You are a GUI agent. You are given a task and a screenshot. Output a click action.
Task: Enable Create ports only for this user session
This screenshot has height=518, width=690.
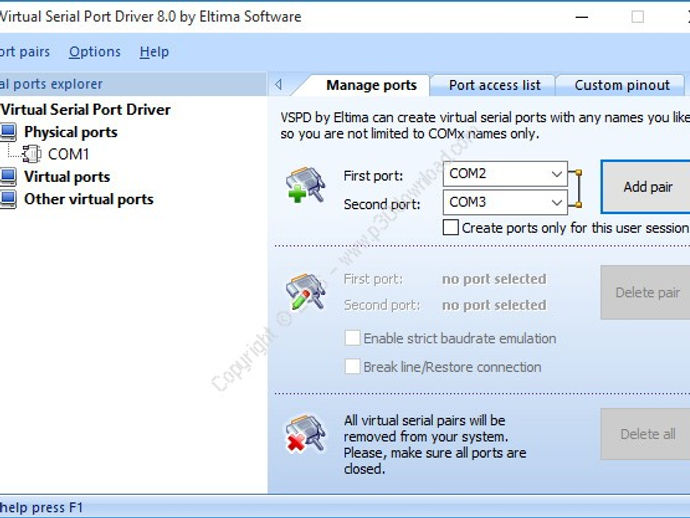451,228
